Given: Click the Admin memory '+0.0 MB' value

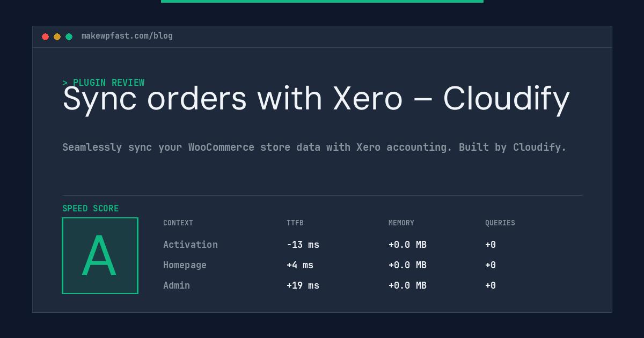Looking at the screenshot, I should coord(407,285).
